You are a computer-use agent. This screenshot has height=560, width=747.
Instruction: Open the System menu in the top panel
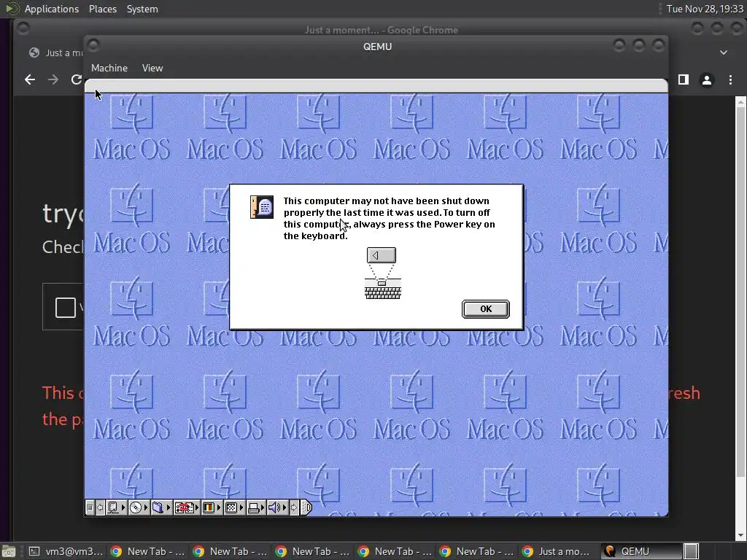point(142,9)
